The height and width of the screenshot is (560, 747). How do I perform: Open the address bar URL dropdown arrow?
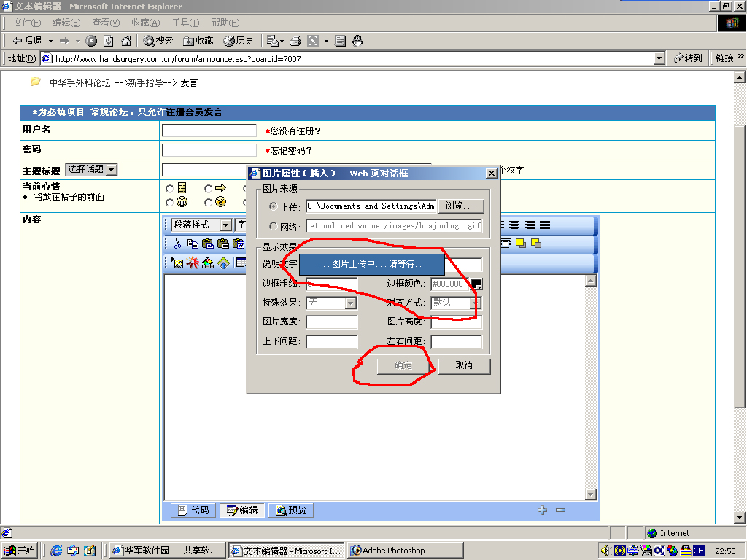tap(659, 58)
